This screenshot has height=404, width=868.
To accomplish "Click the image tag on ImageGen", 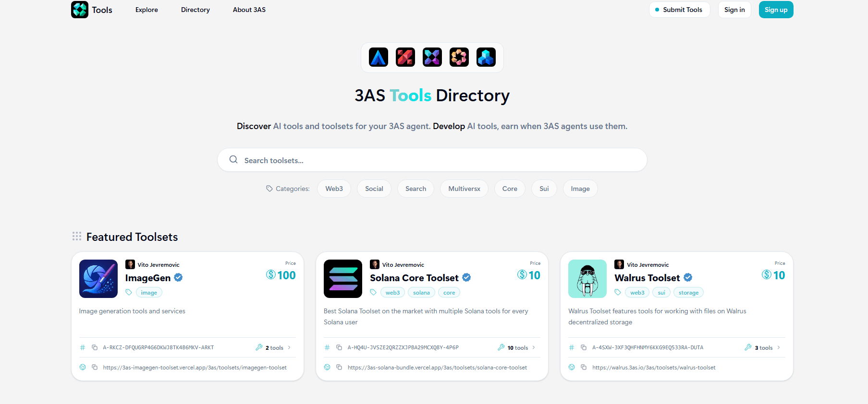I will 149,292.
